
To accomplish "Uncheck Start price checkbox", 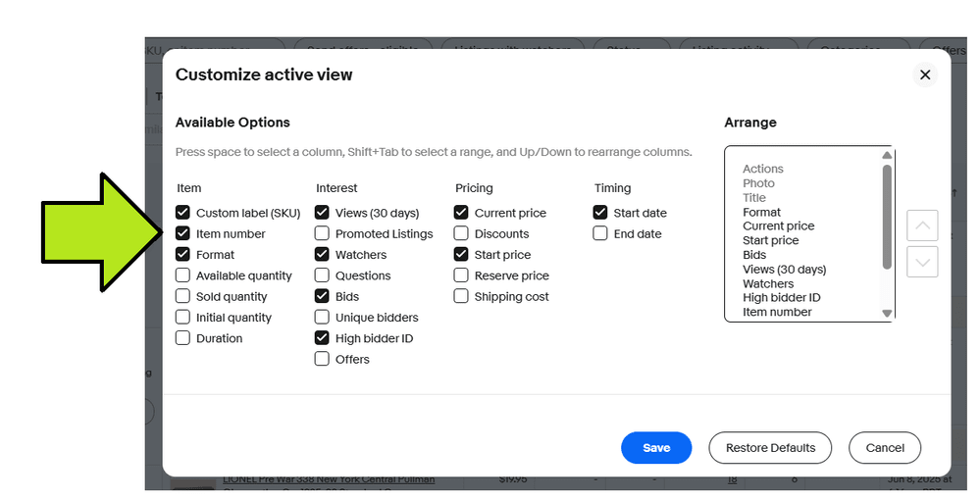I will coord(461,254).
